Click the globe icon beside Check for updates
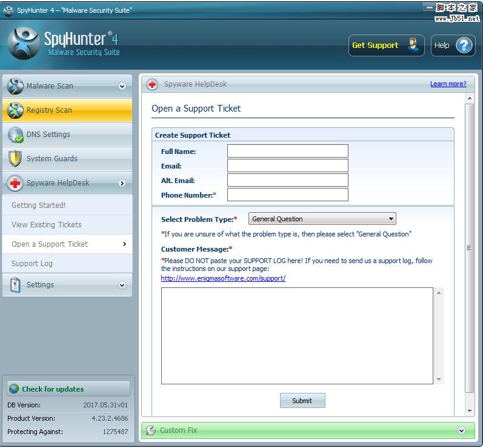The height and width of the screenshot is (448, 483). 14,389
